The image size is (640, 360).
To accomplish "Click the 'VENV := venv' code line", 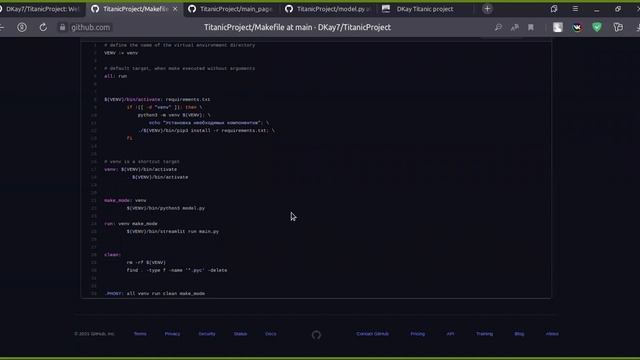I will (121, 53).
